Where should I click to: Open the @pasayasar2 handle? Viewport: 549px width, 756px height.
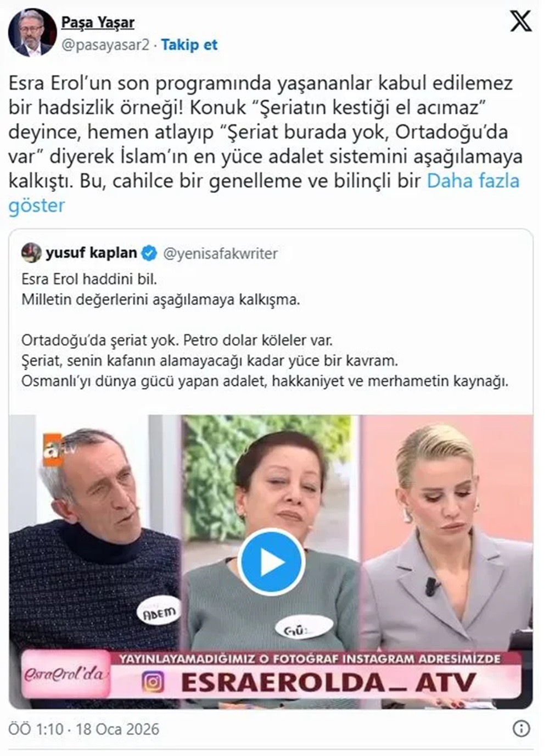105,45
